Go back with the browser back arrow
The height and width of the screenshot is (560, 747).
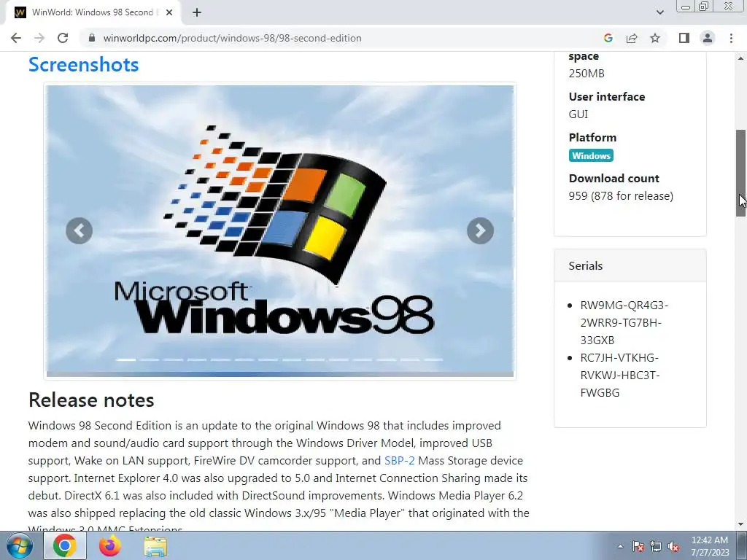[16, 38]
